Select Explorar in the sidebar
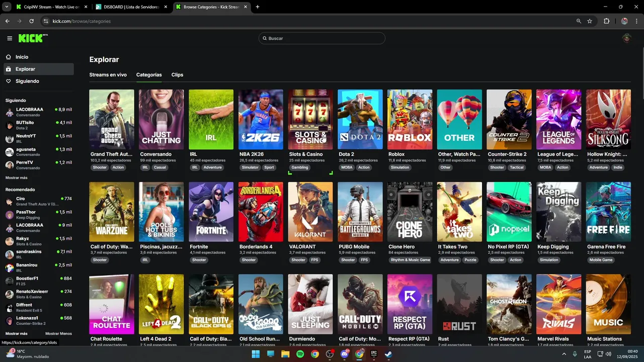 (39, 69)
